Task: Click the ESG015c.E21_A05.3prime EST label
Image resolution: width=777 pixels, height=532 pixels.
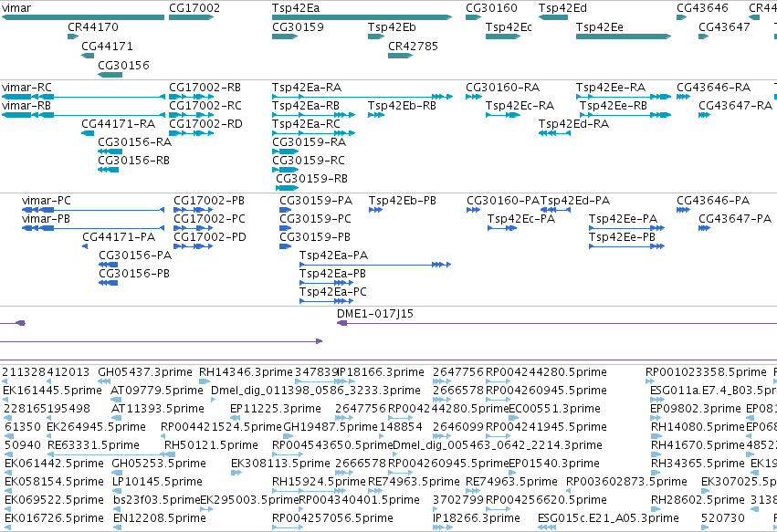Action: [x=608, y=518]
